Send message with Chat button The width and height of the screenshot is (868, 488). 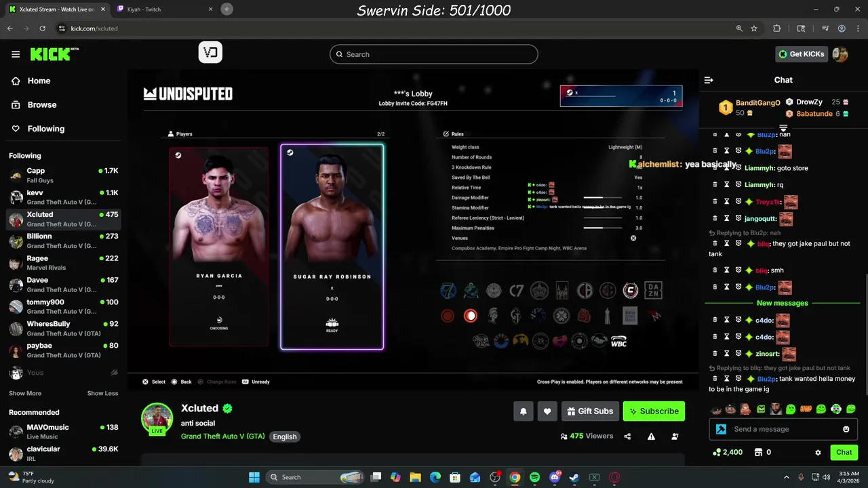[x=844, y=452]
